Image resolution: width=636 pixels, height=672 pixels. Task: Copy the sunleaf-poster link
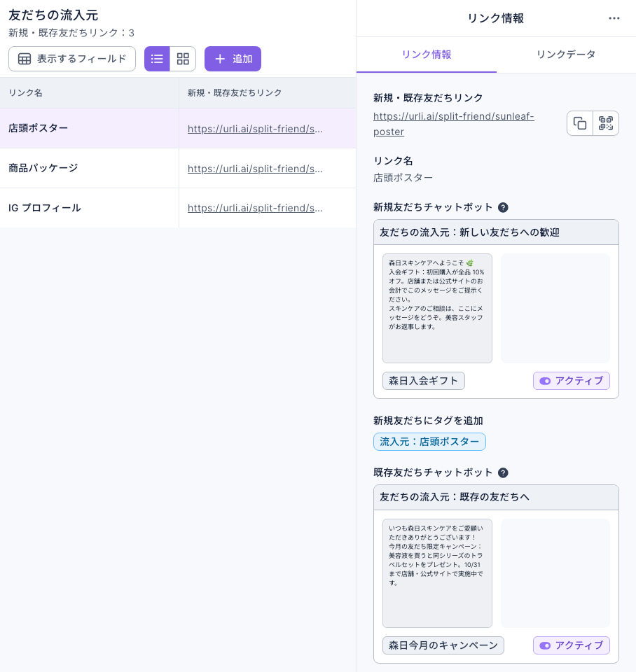click(x=580, y=123)
